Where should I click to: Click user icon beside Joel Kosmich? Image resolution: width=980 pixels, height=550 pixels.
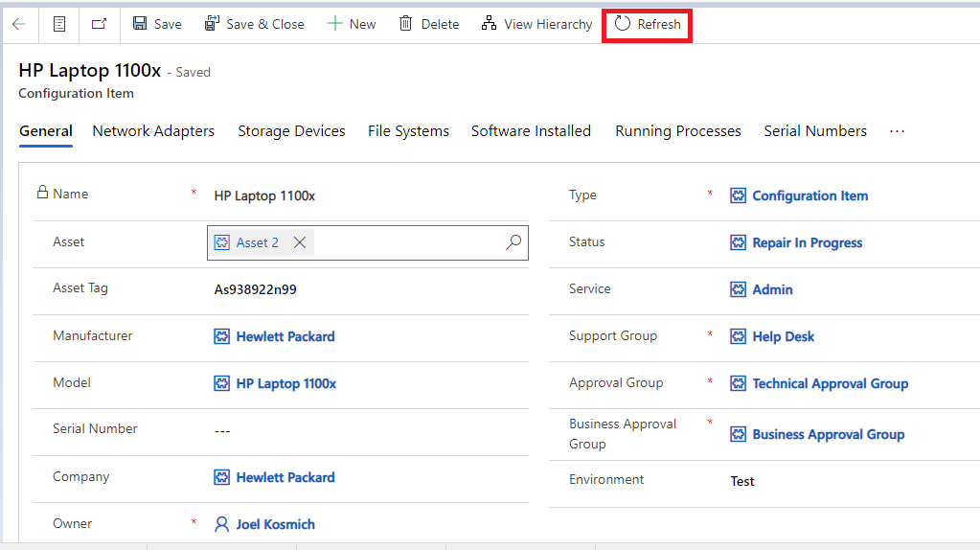pyautogui.click(x=222, y=524)
